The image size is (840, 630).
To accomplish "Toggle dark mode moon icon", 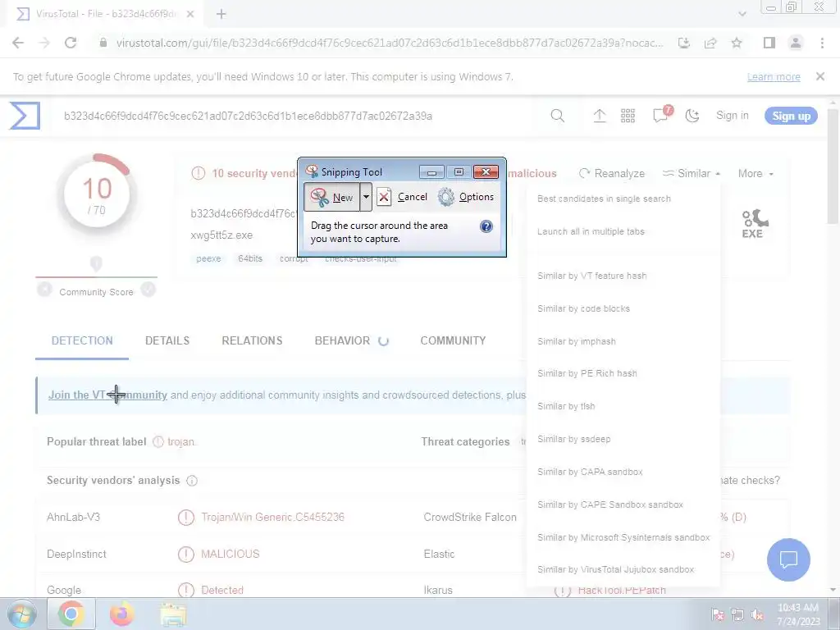I will tap(692, 116).
